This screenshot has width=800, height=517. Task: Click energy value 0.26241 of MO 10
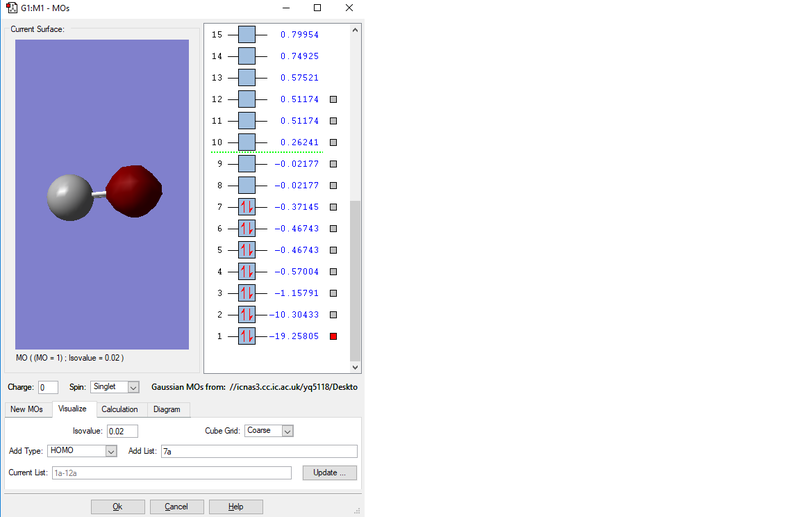coord(299,142)
